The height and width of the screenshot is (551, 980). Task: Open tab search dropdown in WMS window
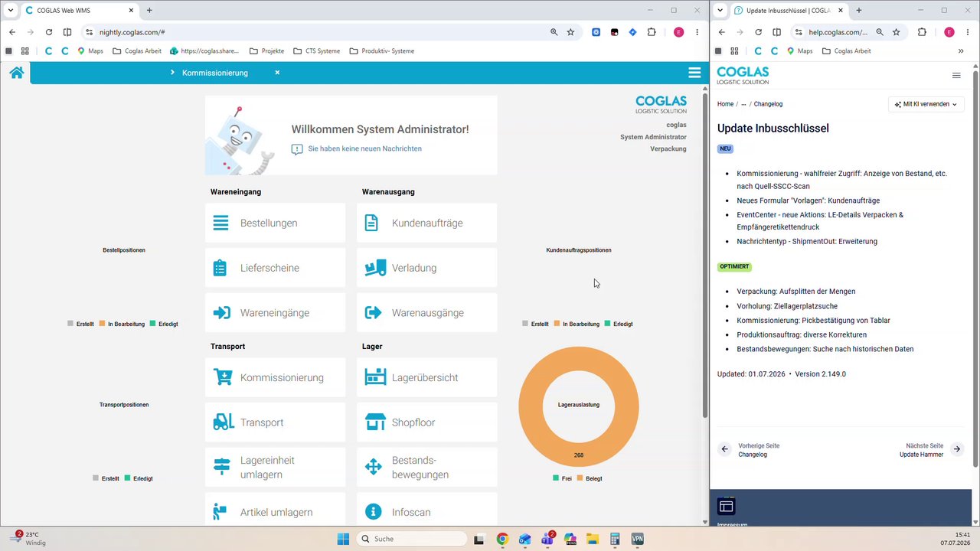[x=11, y=11]
